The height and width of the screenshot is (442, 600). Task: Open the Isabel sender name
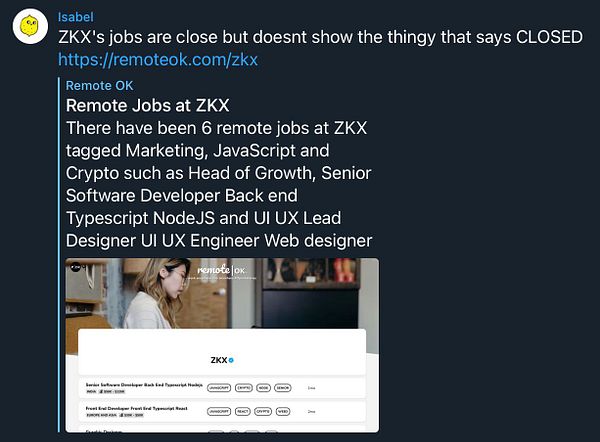pos(76,17)
